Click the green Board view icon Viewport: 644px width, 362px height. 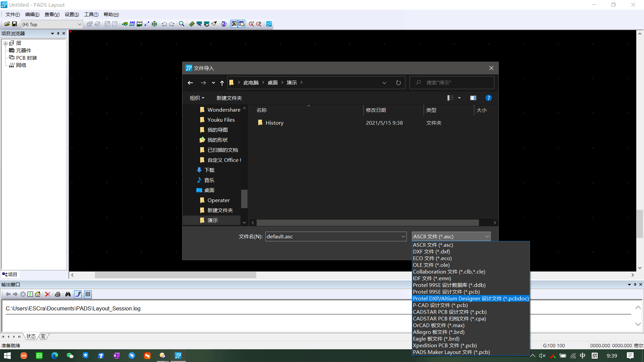tap(192, 24)
